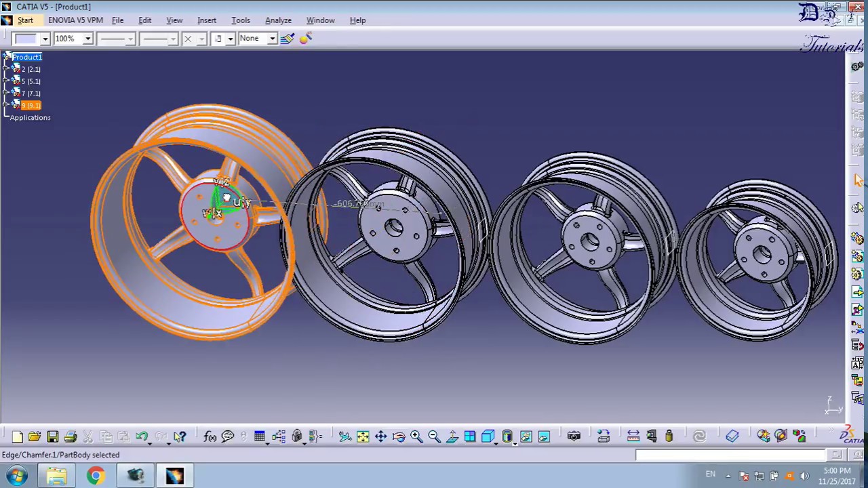The height and width of the screenshot is (488, 868).
Task: Expand the 7 (7.1) tree node
Action: (6, 94)
